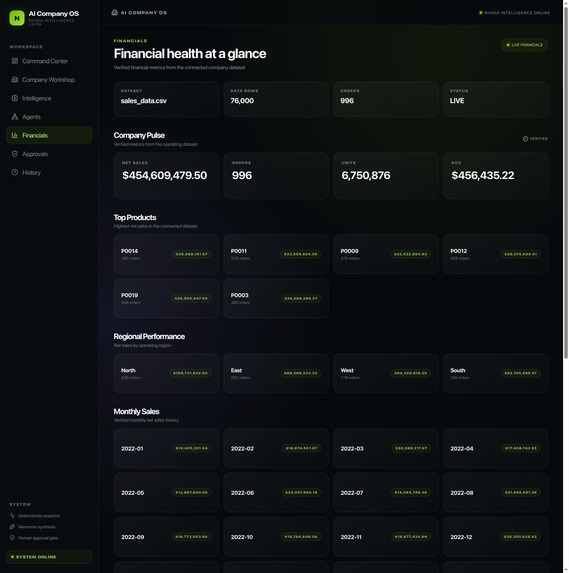Select the P0019 product card
569x573 pixels.
click(x=166, y=298)
